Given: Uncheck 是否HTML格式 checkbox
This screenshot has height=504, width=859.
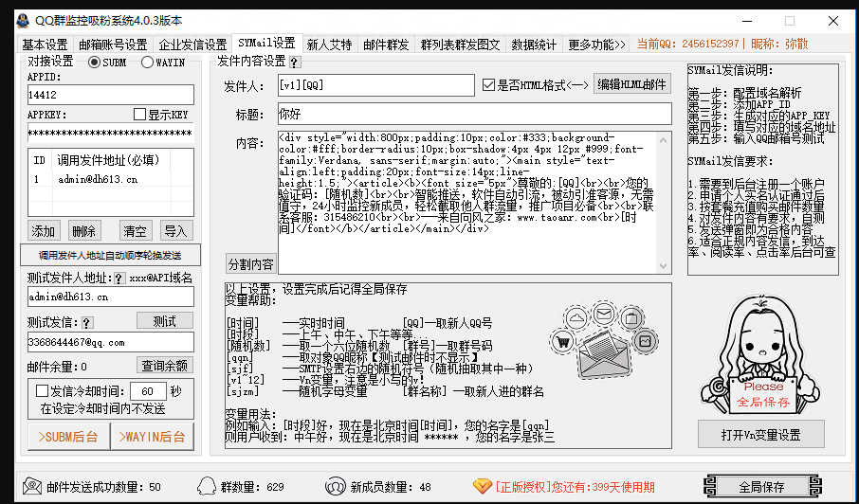Looking at the screenshot, I should point(488,85).
